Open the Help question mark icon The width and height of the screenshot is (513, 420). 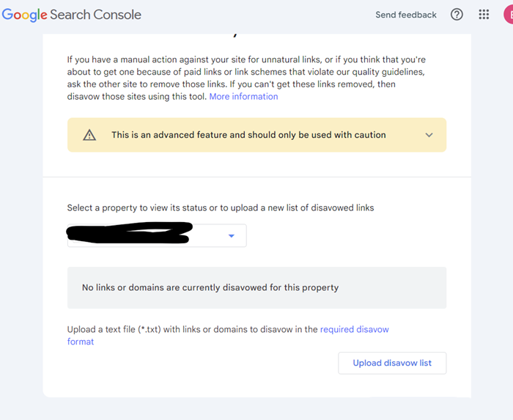click(457, 15)
